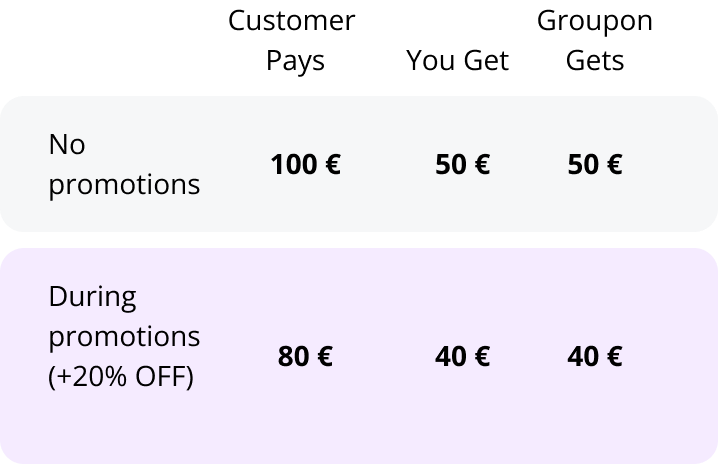718x464 pixels.
Task: Click the word "Customer" in the header
Action: (292, 21)
